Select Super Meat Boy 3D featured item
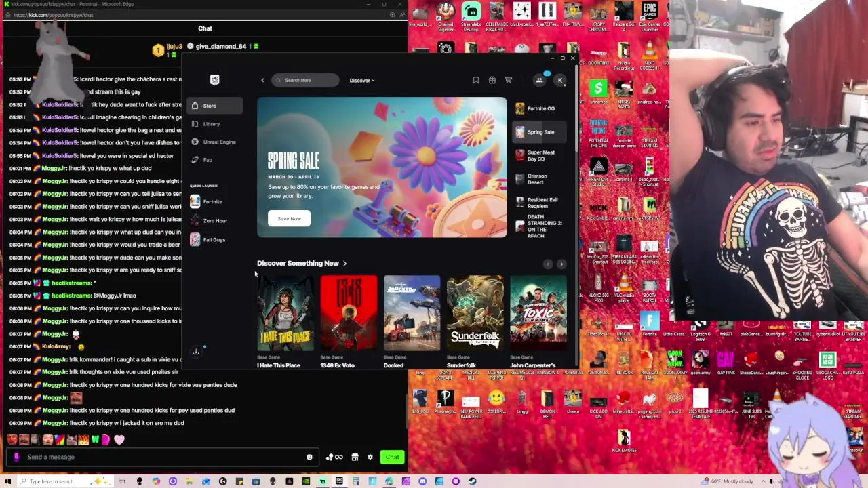Screen dimensions: 868x488 tap(540, 155)
